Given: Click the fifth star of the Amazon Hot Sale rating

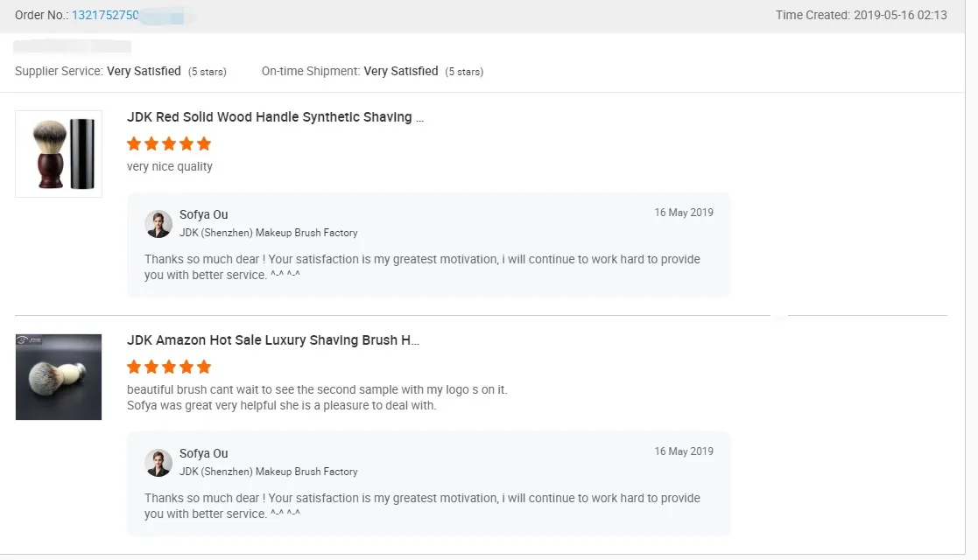Looking at the screenshot, I should [204, 367].
